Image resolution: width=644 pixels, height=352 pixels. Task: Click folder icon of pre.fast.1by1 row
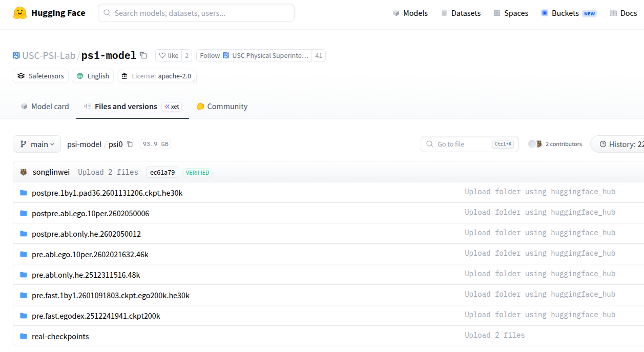[23, 295]
